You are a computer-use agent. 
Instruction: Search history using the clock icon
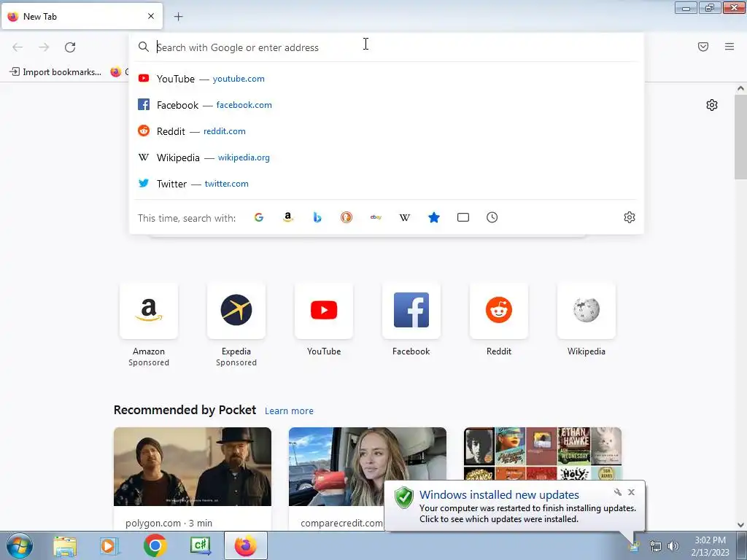(x=492, y=217)
